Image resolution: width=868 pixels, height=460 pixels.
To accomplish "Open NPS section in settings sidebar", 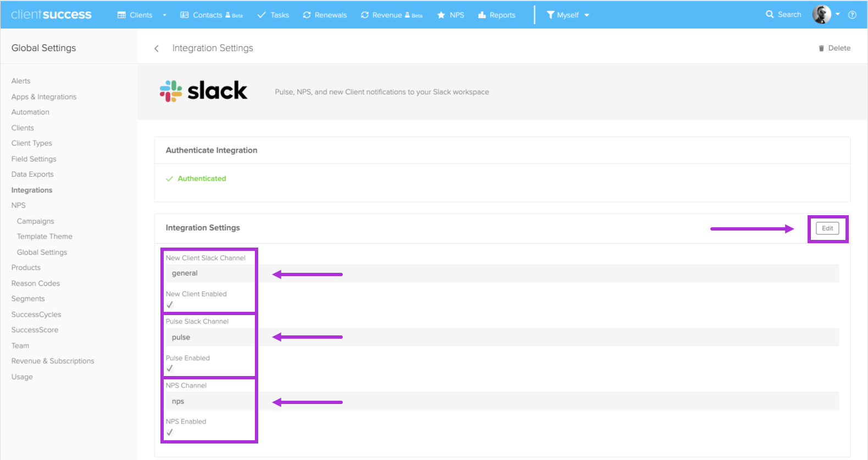I will [19, 205].
